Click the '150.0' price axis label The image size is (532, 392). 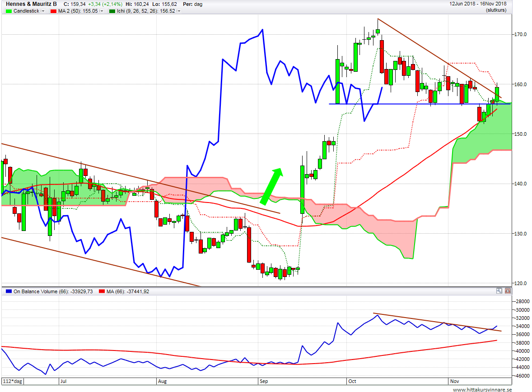(x=520, y=134)
